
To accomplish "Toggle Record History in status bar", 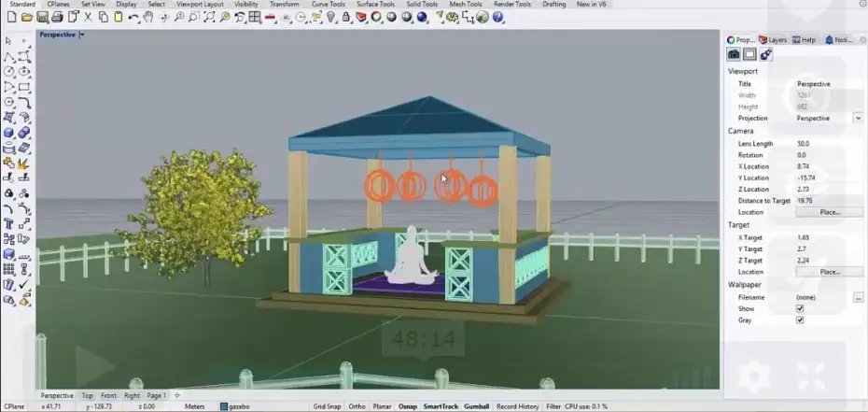I will 518,406.
